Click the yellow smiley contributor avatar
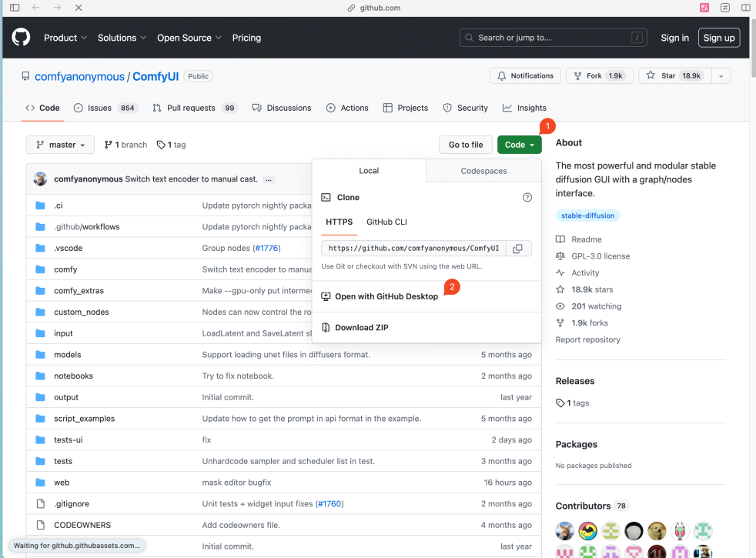This screenshot has height=558, width=756. pyautogui.click(x=587, y=531)
